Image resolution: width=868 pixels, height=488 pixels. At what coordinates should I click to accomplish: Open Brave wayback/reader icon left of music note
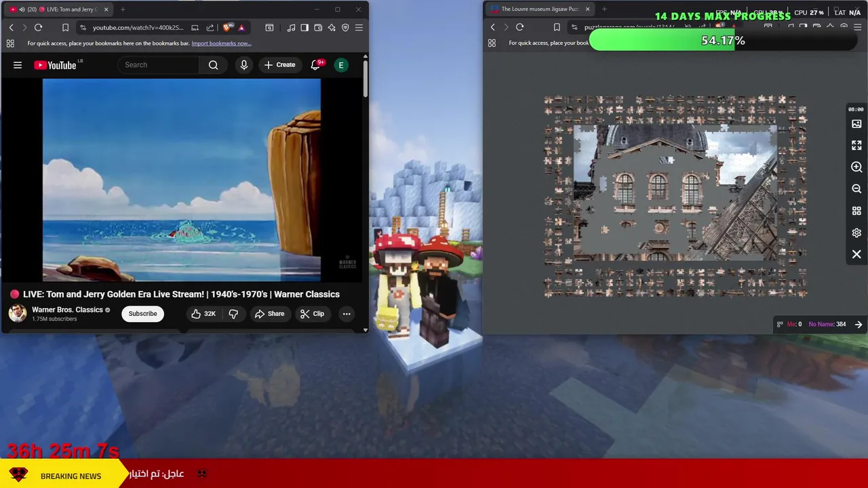269,27
